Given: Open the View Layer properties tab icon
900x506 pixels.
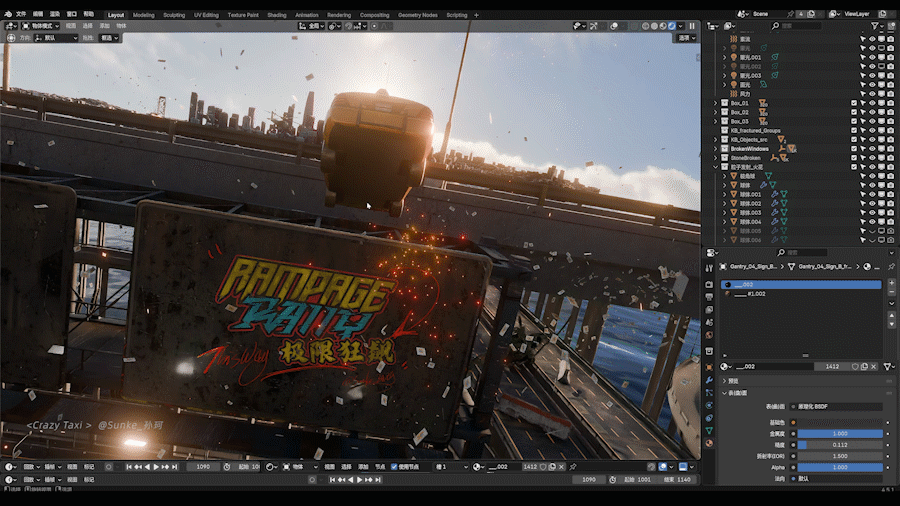Looking at the screenshot, I should tap(709, 310).
